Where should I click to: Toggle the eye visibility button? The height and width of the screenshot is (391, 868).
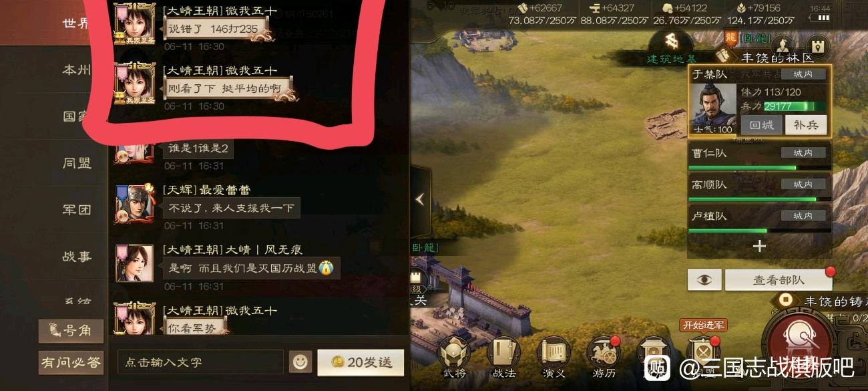tap(704, 280)
